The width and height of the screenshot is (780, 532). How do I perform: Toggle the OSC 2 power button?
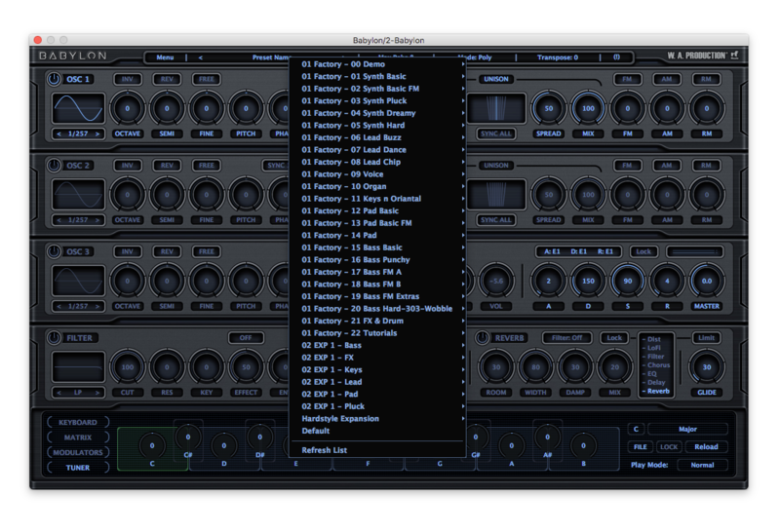point(55,166)
